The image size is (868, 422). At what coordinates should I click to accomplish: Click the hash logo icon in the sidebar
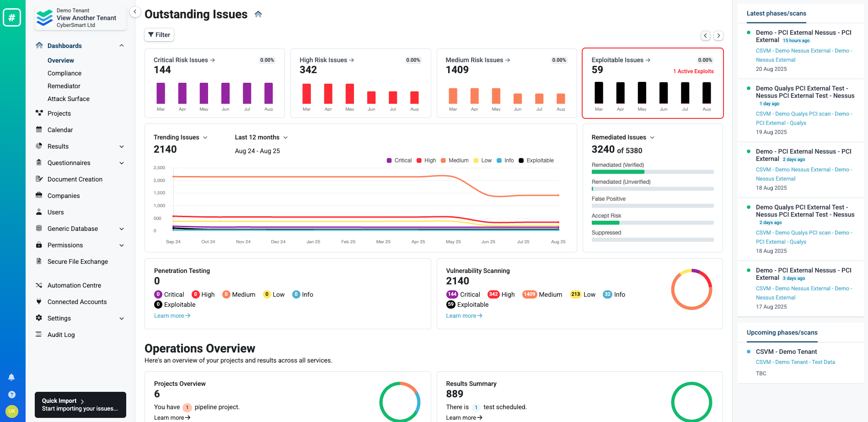pos(12,18)
